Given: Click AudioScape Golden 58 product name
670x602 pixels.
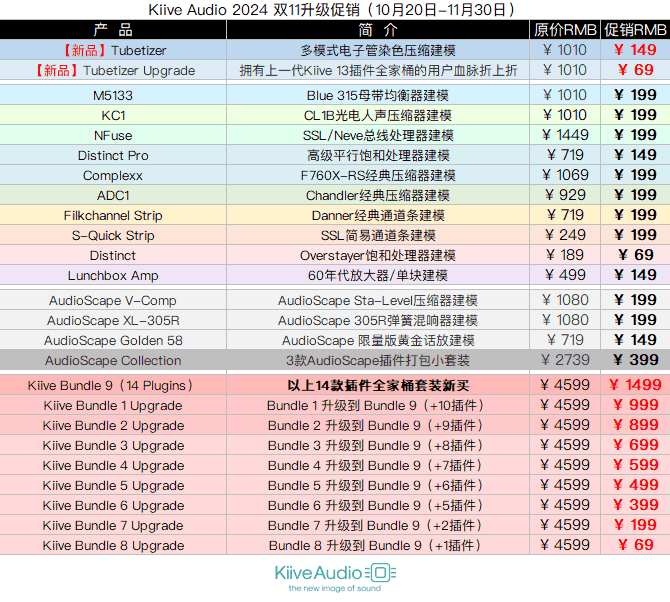Looking at the screenshot, I should tap(113, 341).
